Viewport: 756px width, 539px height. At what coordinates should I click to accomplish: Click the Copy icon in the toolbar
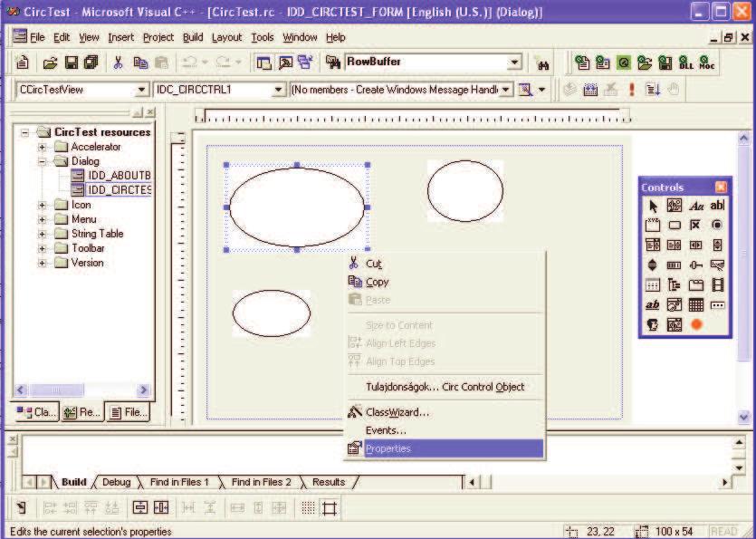[x=140, y=63]
